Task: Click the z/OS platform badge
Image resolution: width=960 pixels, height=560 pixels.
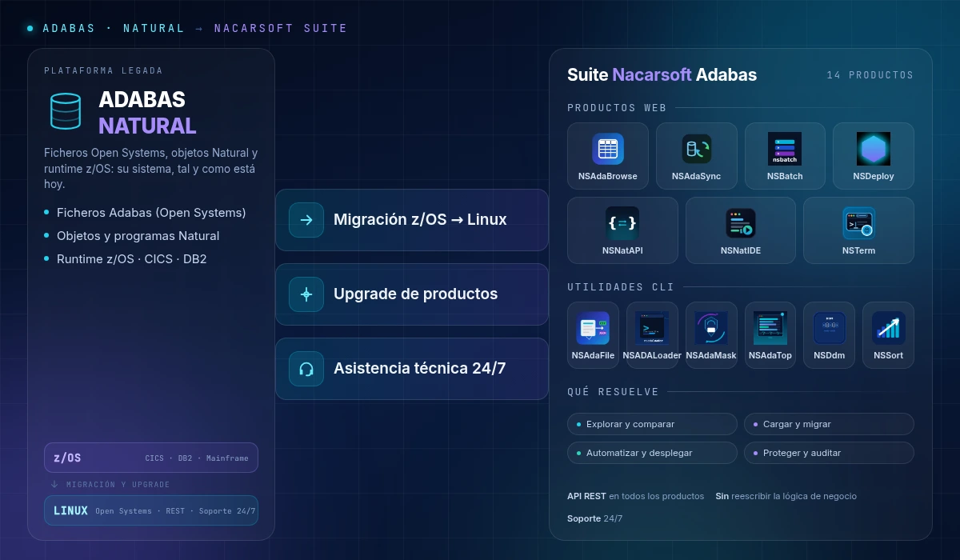Action: tap(151, 458)
